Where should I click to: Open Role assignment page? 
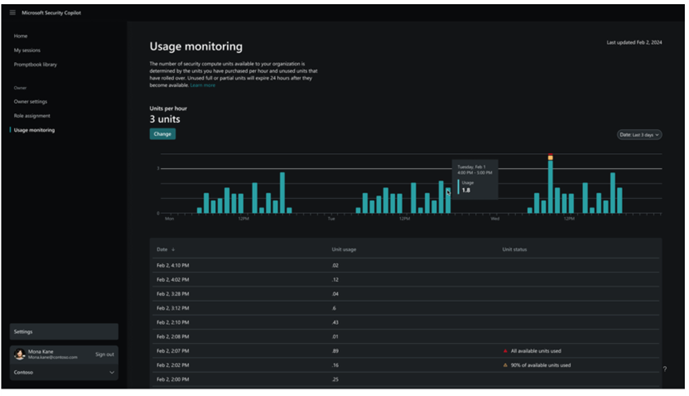coord(32,116)
